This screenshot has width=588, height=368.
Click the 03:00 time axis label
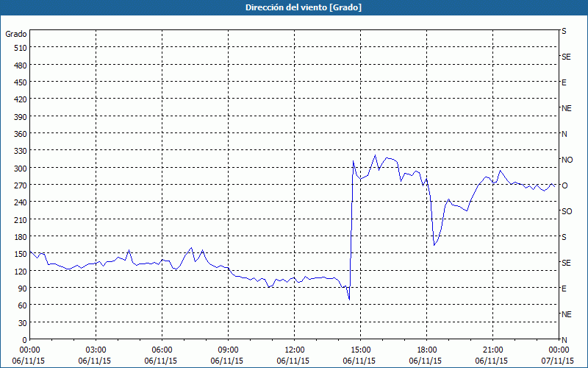[96, 350]
